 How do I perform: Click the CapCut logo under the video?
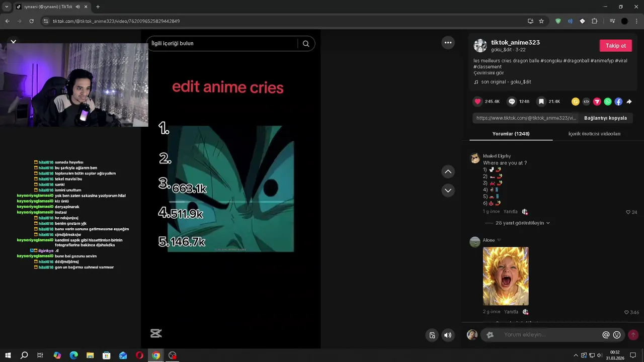tap(156, 333)
